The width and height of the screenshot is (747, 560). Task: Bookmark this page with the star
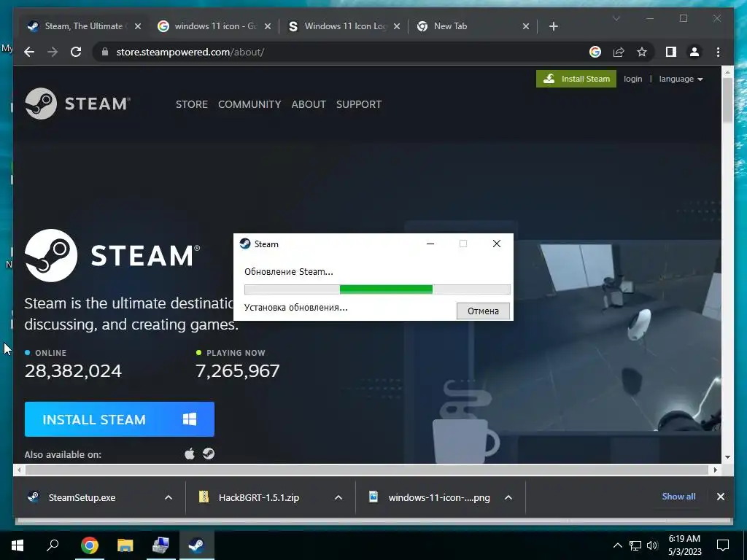click(642, 52)
